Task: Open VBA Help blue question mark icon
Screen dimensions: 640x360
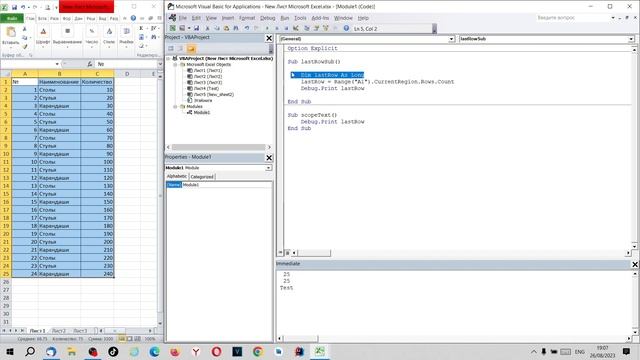Action: click(346, 28)
